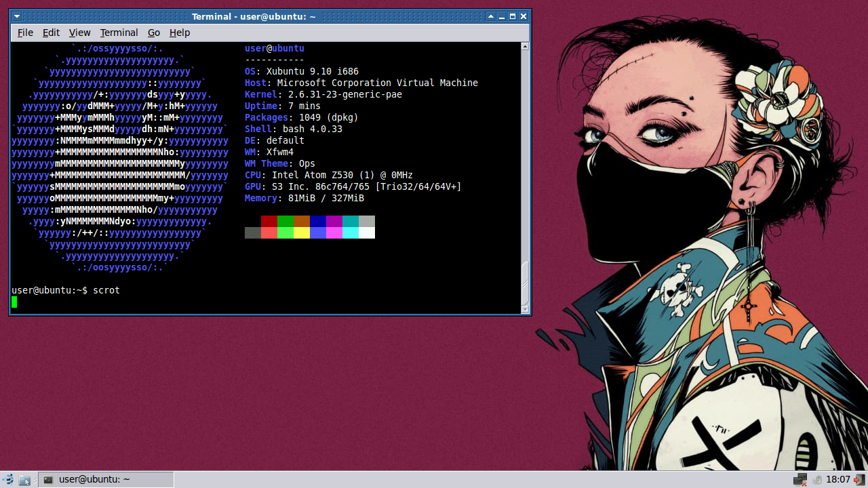Minimize the Terminal window
This screenshot has height=488, width=868.
coord(502,16)
